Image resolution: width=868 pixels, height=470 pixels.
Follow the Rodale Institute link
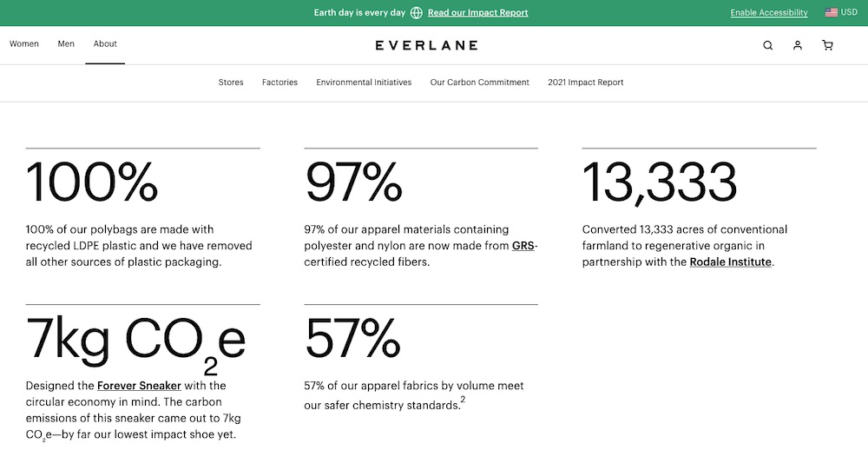pyautogui.click(x=730, y=261)
